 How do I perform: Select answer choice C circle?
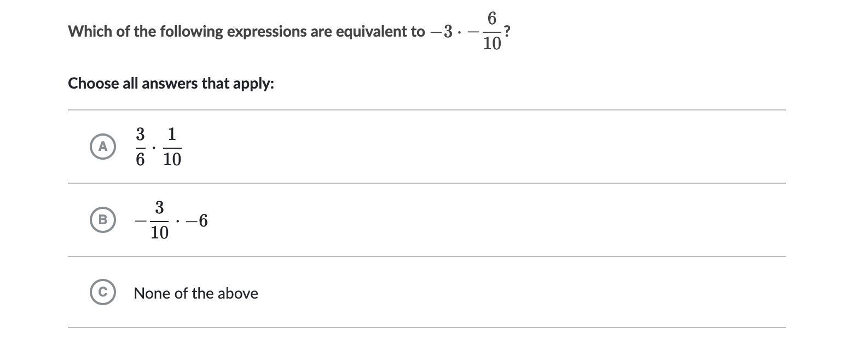coord(103,292)
